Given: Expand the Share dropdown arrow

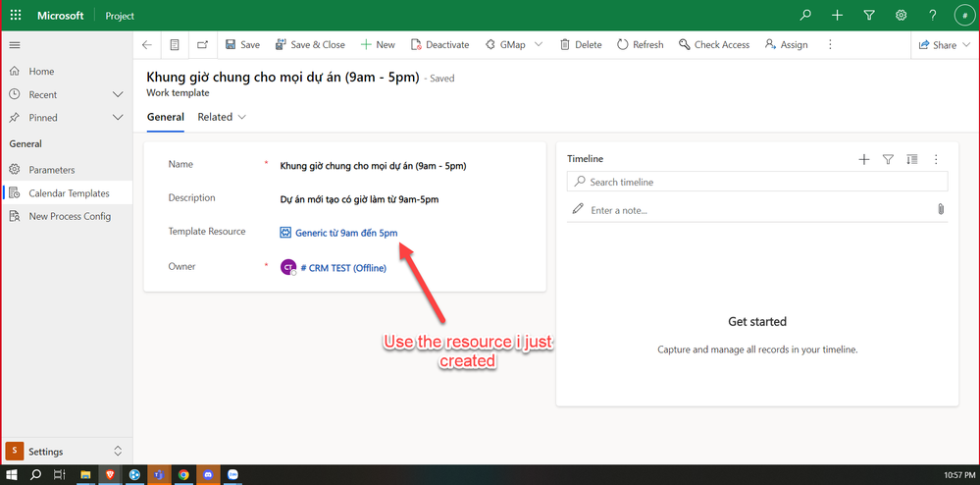Looking at the screenshot, I should (x=966, y=45).
